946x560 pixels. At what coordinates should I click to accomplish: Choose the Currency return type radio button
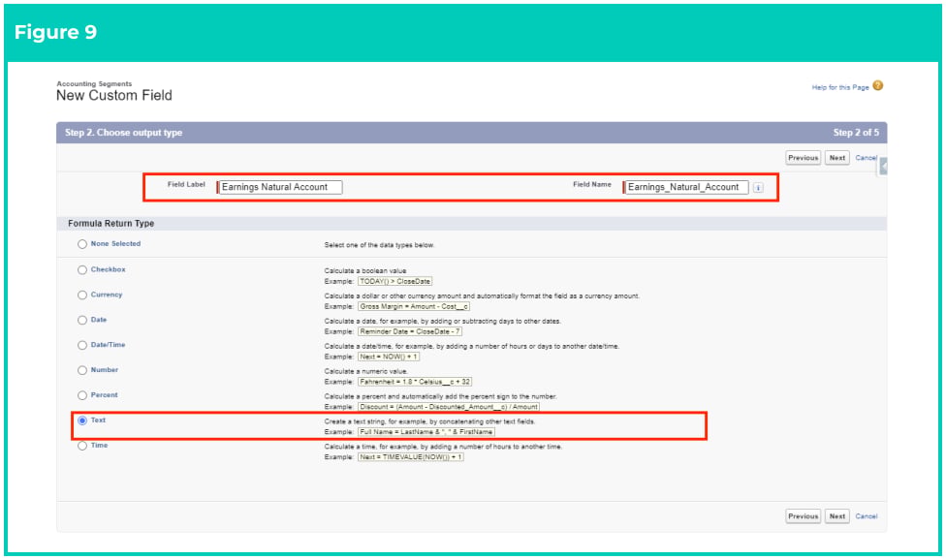coord(82,295)
